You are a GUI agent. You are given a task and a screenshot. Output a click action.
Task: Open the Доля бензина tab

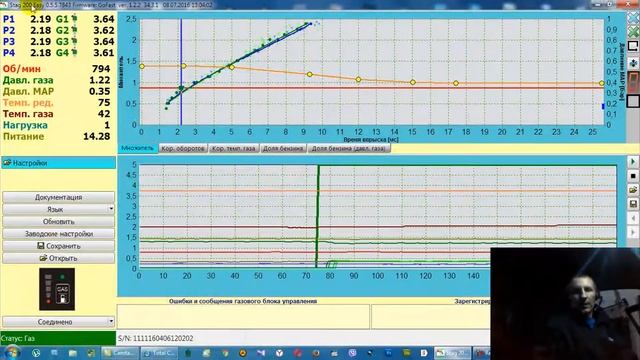(283, 148)
